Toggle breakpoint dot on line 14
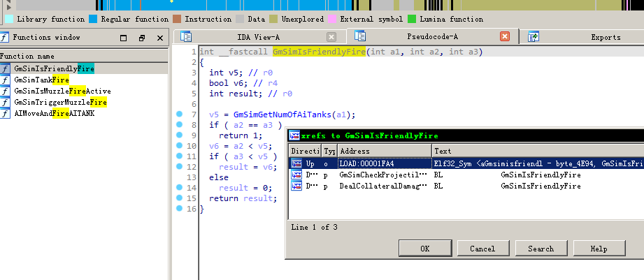The image size is (644, 280). 179,187
